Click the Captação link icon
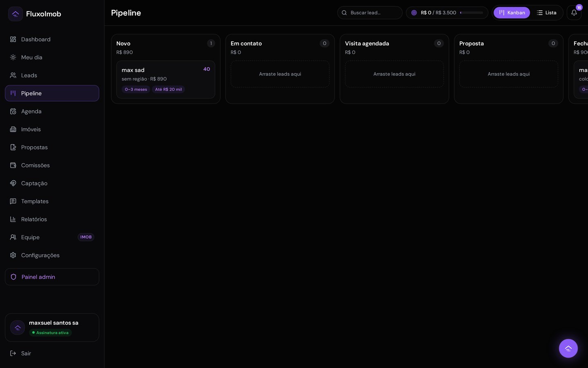This screenshot has width=588, height=368. (13, 183)
